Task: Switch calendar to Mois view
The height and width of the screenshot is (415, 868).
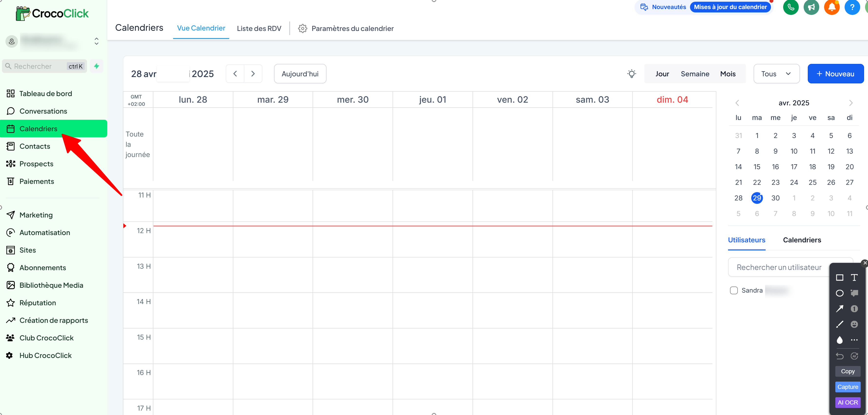Action: click(728, 74)
